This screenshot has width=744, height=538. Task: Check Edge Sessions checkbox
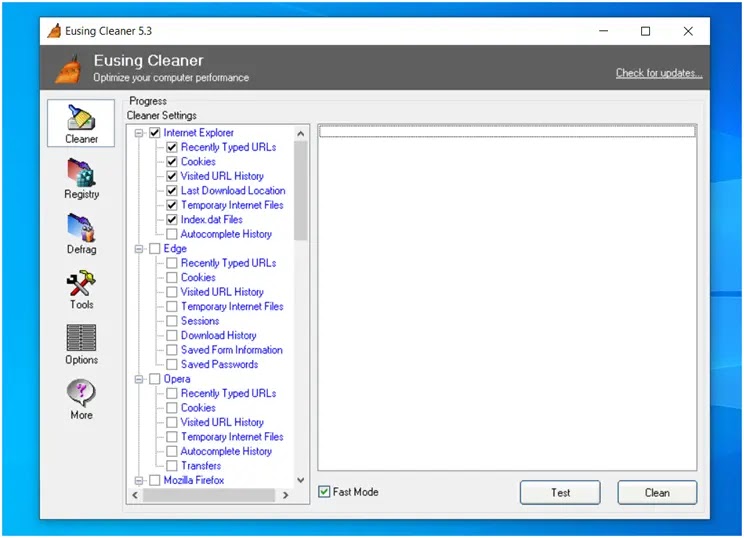click(x=172, y=321)
